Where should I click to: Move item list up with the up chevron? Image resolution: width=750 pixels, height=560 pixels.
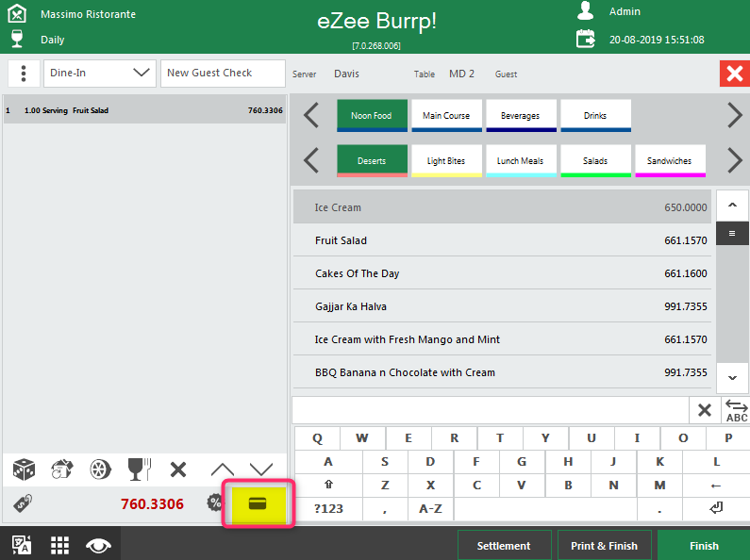click(x=732, y=205)
